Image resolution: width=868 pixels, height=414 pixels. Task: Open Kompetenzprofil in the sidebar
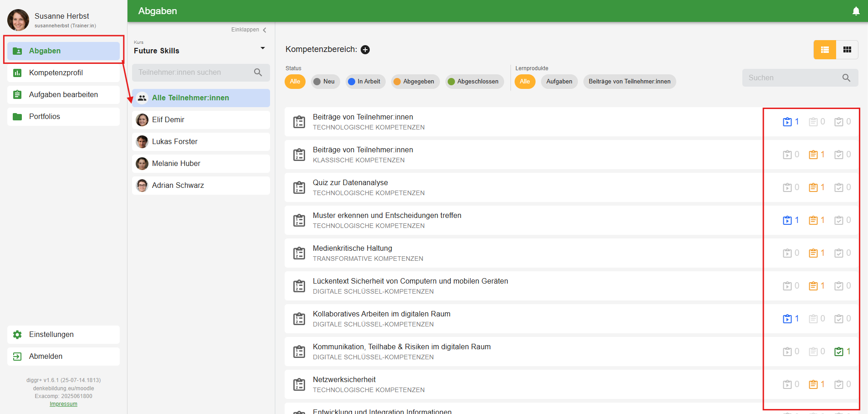coord(56,73)
